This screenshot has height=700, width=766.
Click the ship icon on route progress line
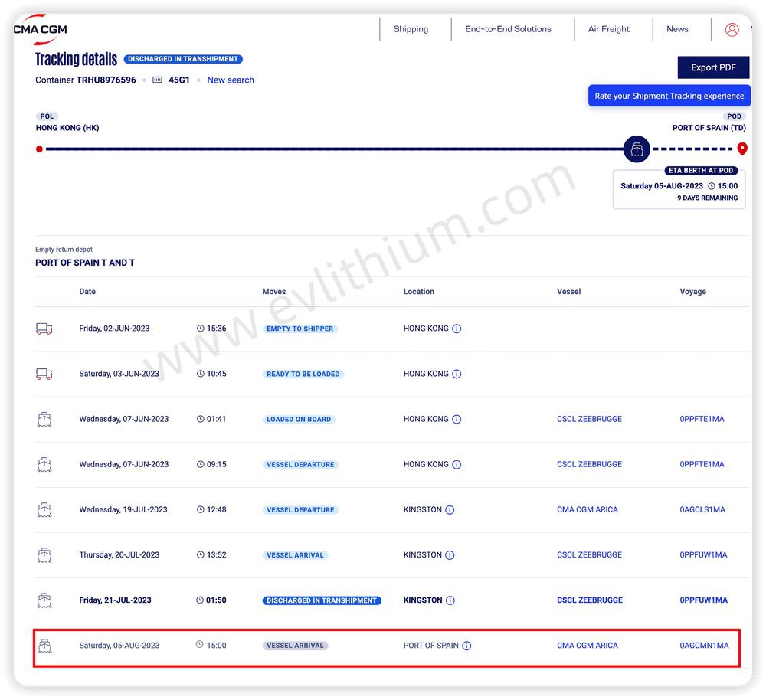pos(637,149)
